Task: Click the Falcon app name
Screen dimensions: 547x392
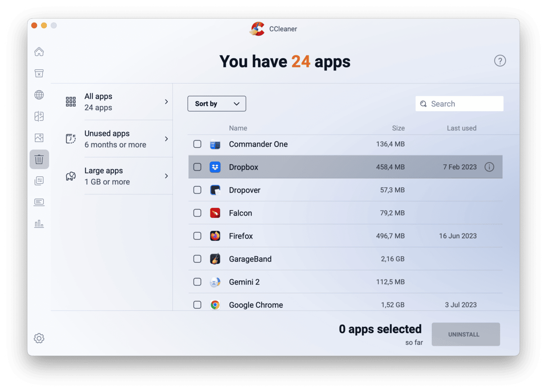Action: tap(241, 213)
